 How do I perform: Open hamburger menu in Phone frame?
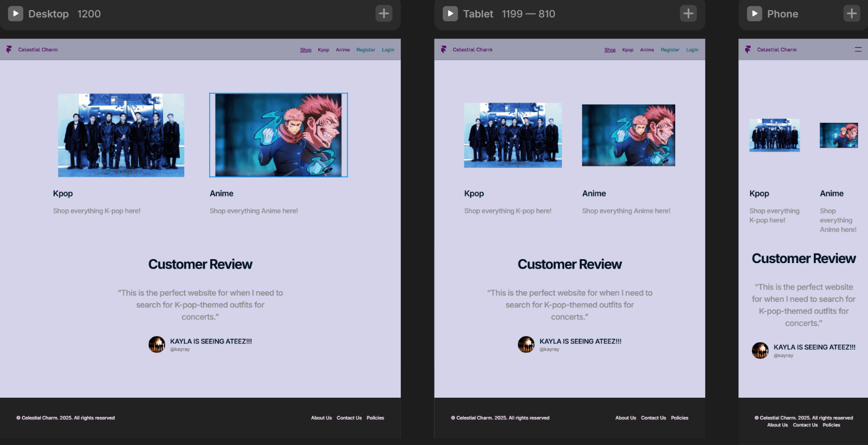point(858,50)
